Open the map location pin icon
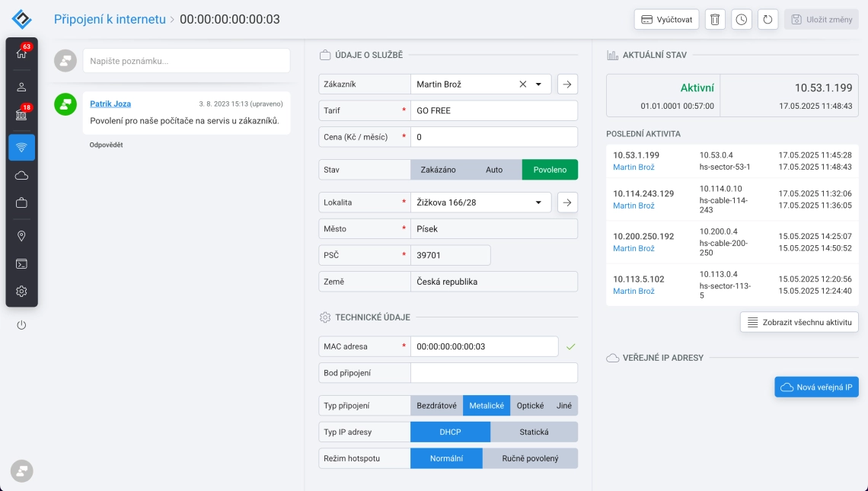868x491 pixels. click(x=21, y=236)
